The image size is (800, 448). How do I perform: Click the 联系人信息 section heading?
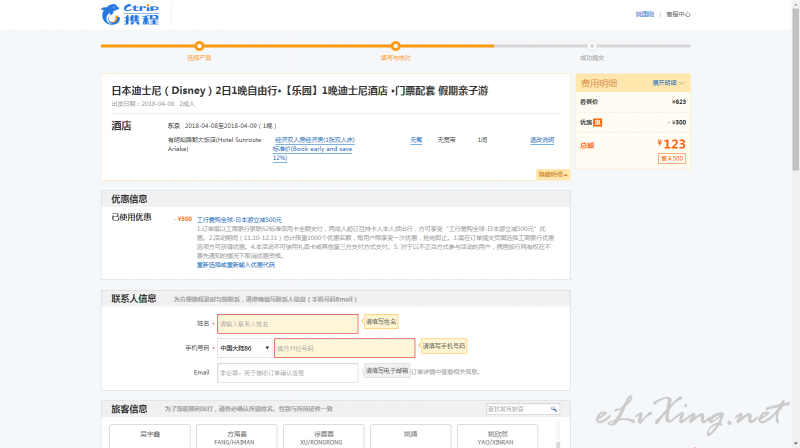coord(134,299)
